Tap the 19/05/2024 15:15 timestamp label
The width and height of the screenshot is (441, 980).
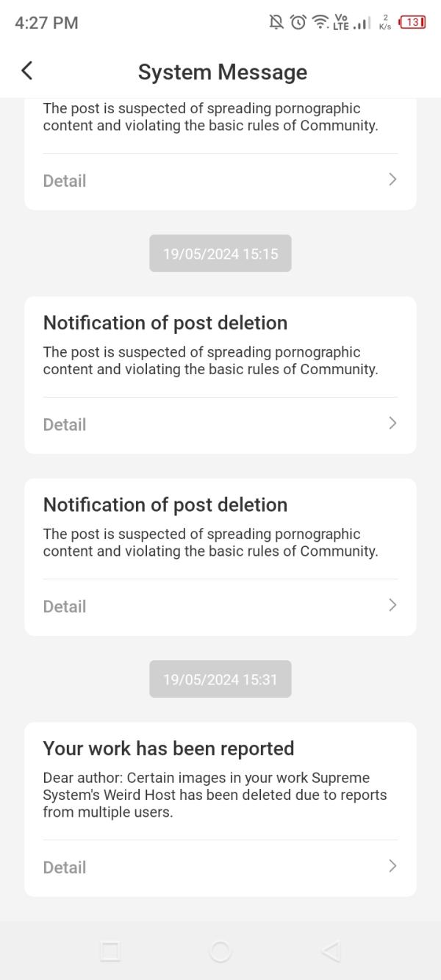220,254
